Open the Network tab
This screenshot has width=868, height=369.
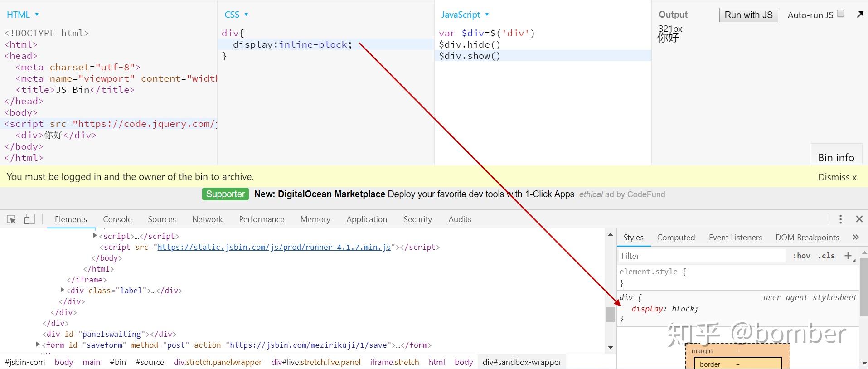208,219
